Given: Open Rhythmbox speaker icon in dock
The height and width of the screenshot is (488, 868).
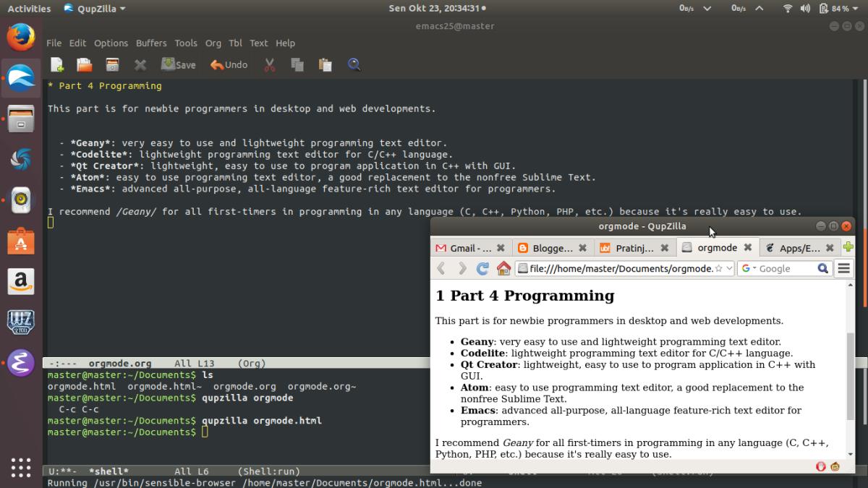Looking at the screenshot, I should 21,200.
